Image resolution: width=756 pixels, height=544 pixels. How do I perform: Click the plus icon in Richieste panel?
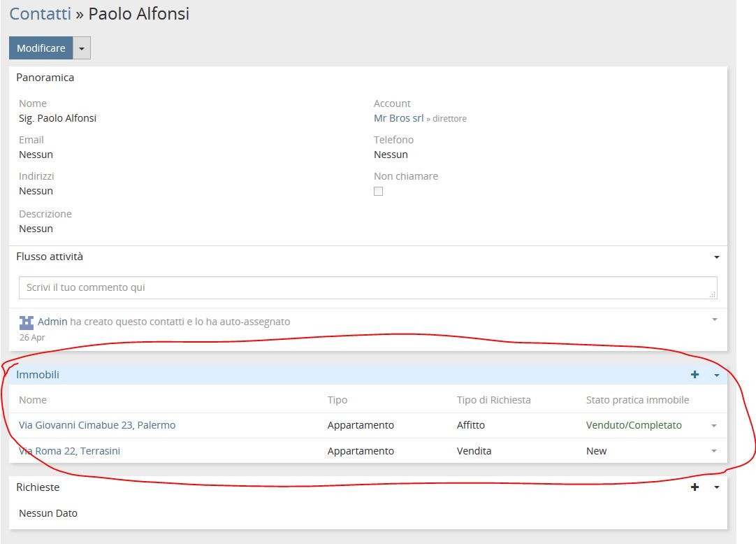point(695,487)
